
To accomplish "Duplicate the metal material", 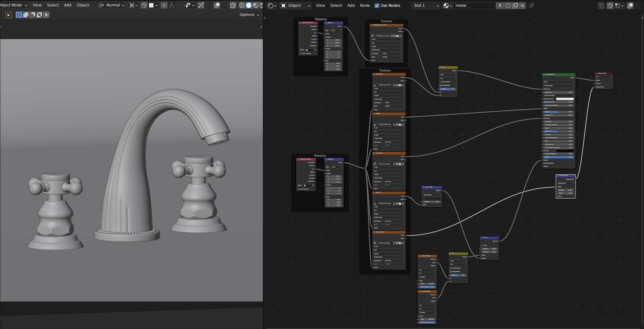I will 515,5.
